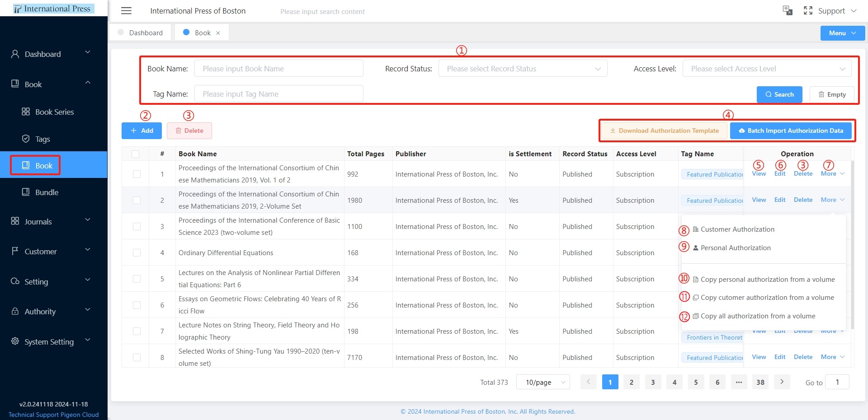Click in the Book Name input field
The image size is (868, 420).
coord(279,69)
